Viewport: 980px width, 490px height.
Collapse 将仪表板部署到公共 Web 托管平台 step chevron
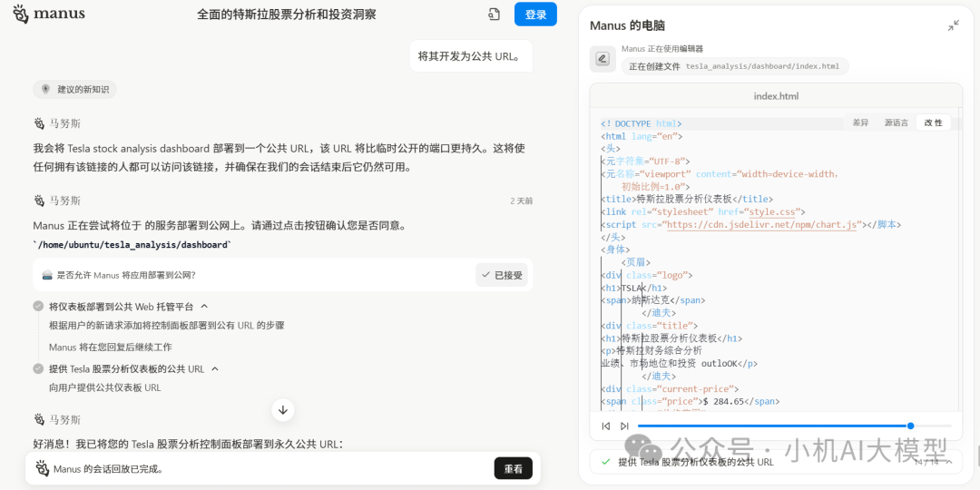coord(204,307)
